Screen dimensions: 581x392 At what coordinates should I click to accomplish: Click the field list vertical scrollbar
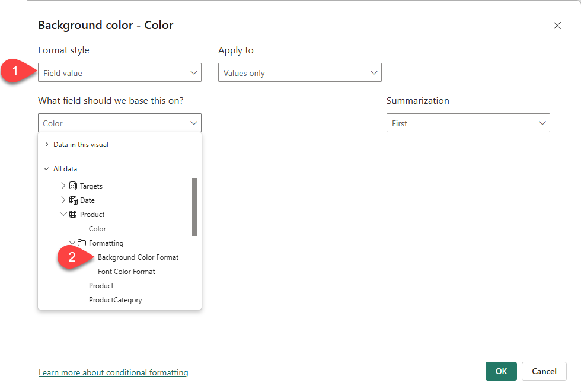pos(194,206)
